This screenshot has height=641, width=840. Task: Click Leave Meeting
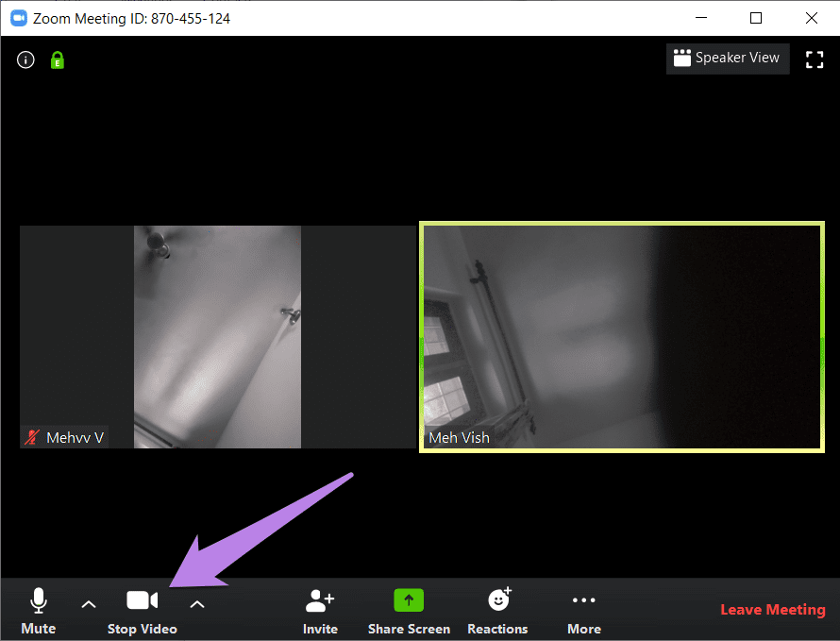pyautogui.click(x=772, y=610)
